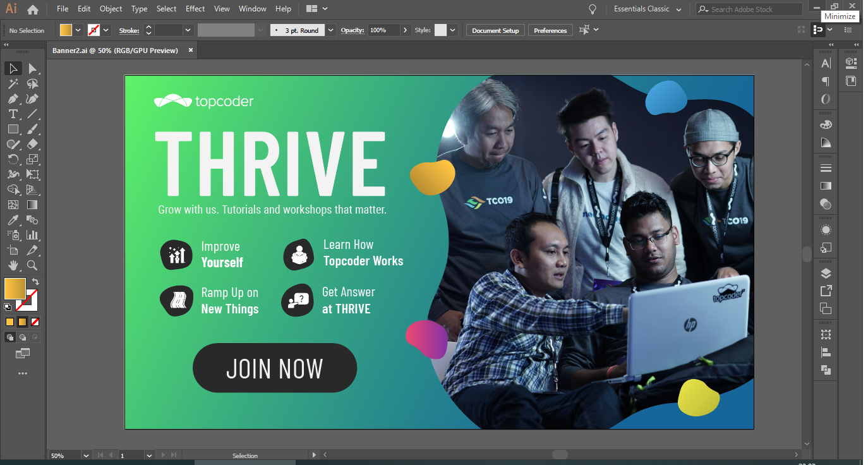
Task: Switch to the Banner2.ai document tab
Action: click(115, 50)
